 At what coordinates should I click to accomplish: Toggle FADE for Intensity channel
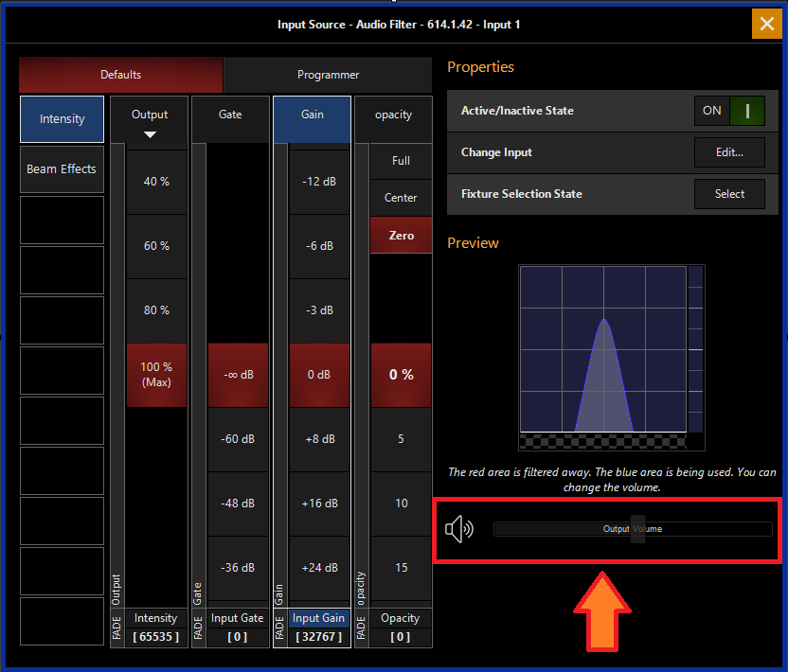[116, 628]
